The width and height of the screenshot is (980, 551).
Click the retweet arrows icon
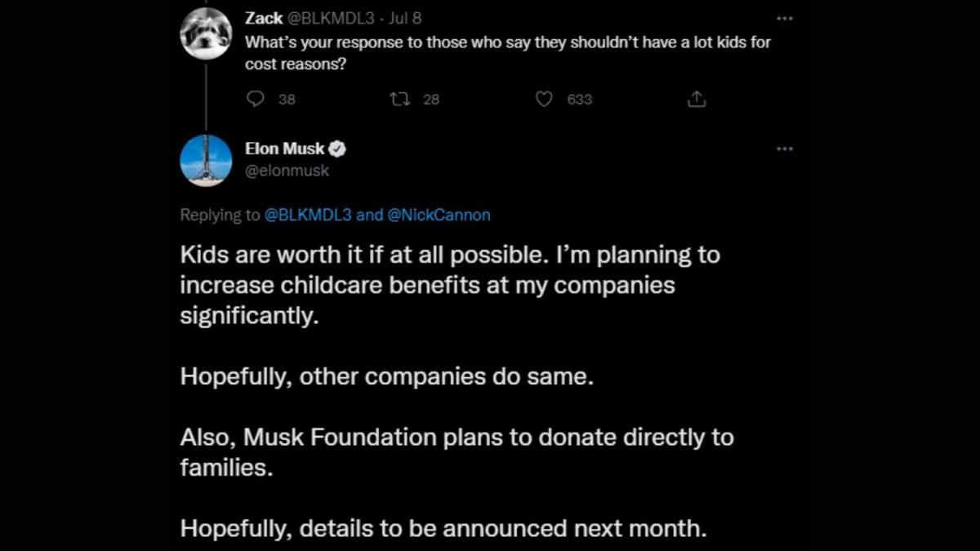pyautogui.click(x=400, y=99)
